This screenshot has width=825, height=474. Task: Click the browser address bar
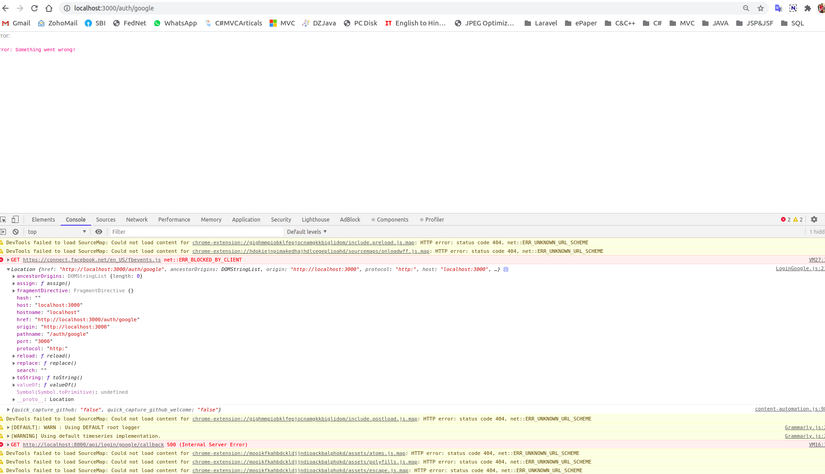coord(400,8)
